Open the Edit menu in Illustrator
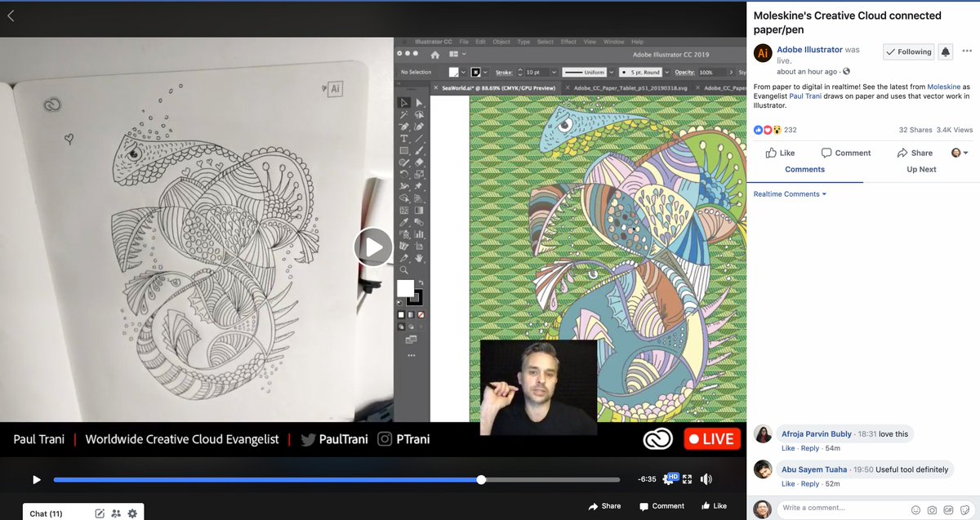Viewport: 980px width, 520px height. click(x=480, y=42)
